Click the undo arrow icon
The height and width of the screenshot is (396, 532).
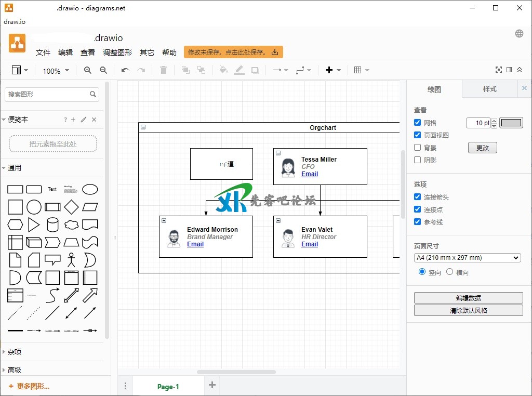tap(125, 70)
